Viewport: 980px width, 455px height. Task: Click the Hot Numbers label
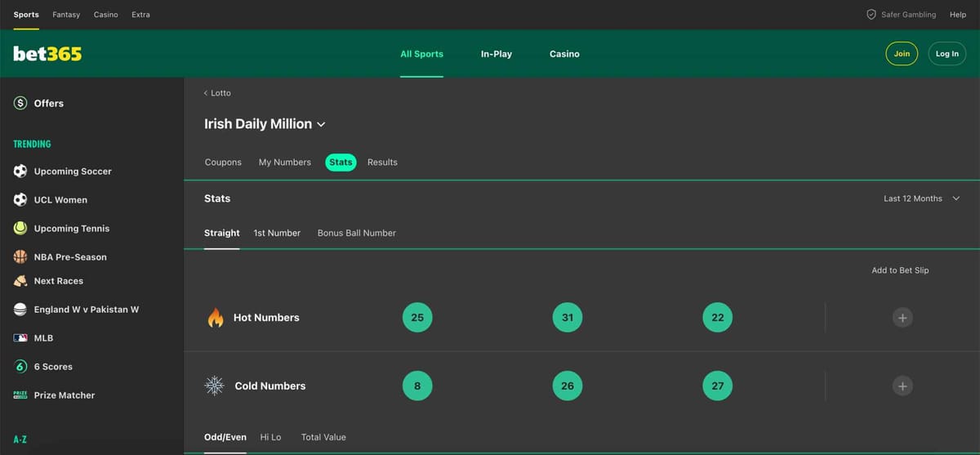pyautogui.click(x=266, y=318)
